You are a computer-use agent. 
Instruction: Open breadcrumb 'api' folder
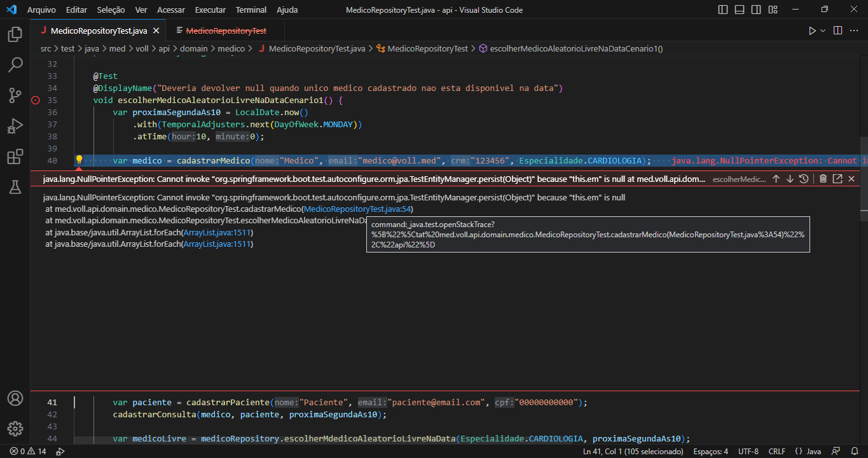coord(165,48)
